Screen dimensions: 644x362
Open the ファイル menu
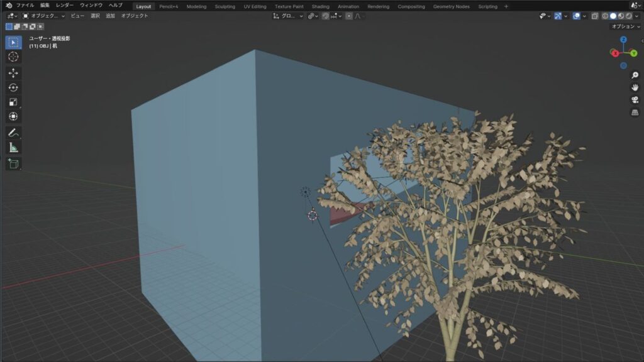(x=25, y=5)
